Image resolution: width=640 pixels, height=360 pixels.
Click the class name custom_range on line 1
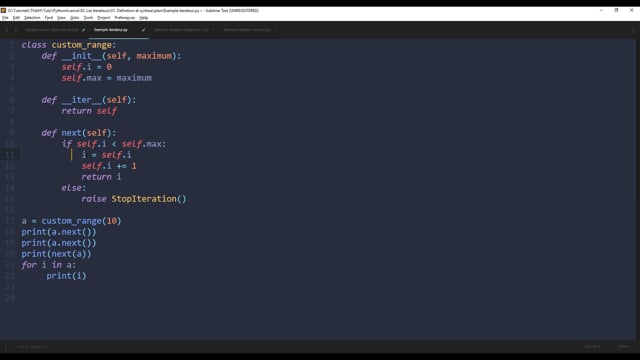[82, 45]
